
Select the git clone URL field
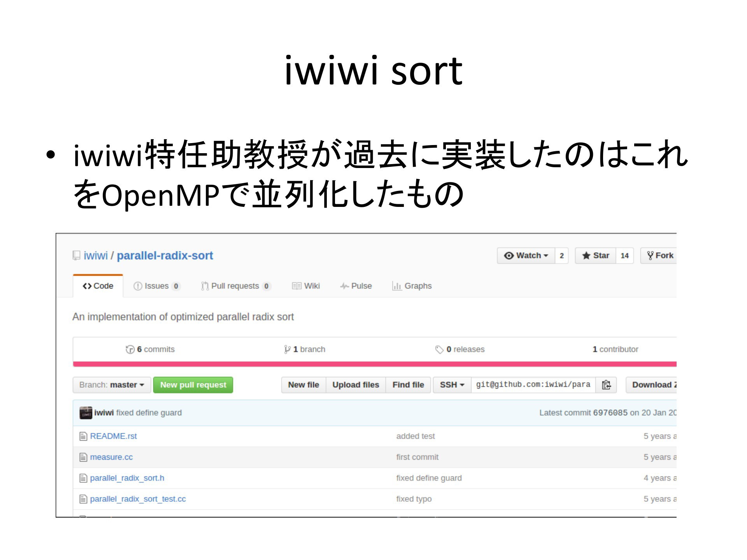click(533, 385)
